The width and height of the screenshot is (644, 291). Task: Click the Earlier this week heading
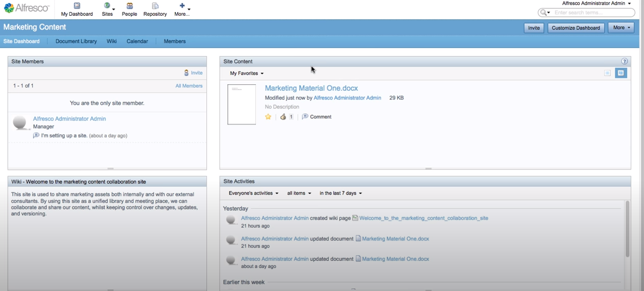(x=244, y=282)
